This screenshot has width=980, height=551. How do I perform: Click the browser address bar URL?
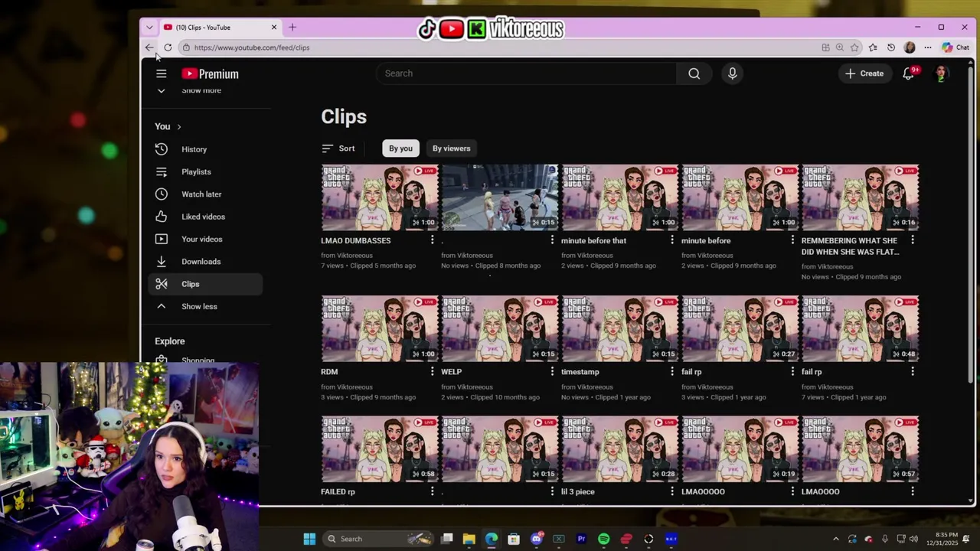click(x=252, y=47)
